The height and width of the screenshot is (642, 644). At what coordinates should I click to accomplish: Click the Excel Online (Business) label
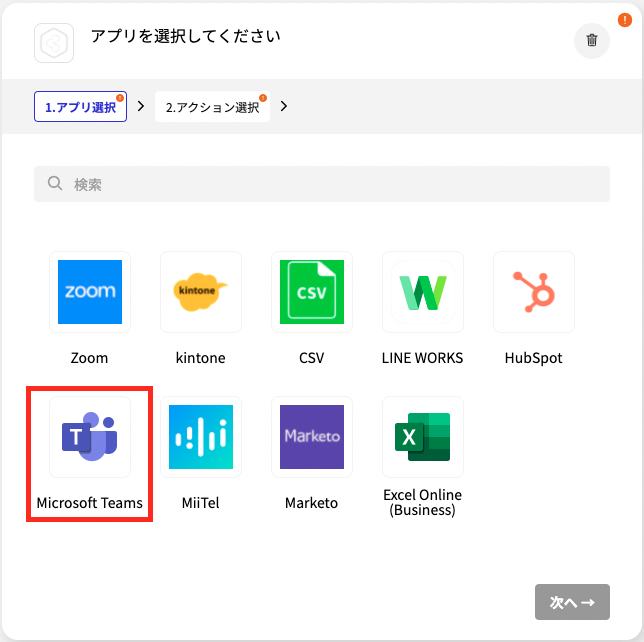(422, 502)
